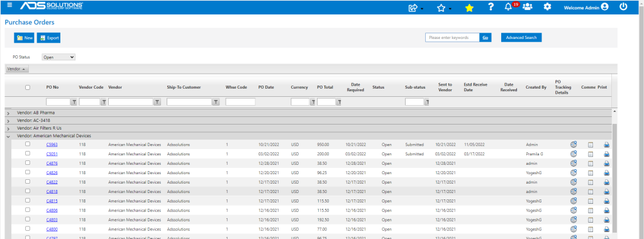The width and height of the screenshot is (644, 239).
Task: Click the yellow filled star icon
Action: coord(469,8)
